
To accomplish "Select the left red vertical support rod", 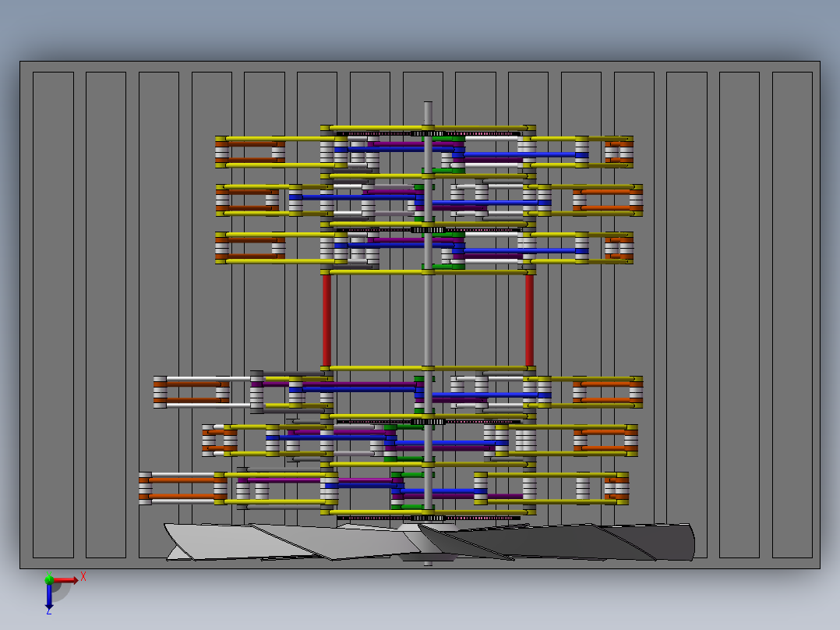I will (326, 320).
